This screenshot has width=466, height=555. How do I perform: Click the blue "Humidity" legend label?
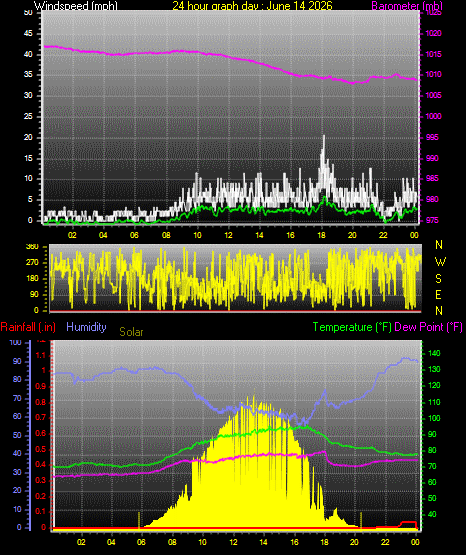click(86, 327)
